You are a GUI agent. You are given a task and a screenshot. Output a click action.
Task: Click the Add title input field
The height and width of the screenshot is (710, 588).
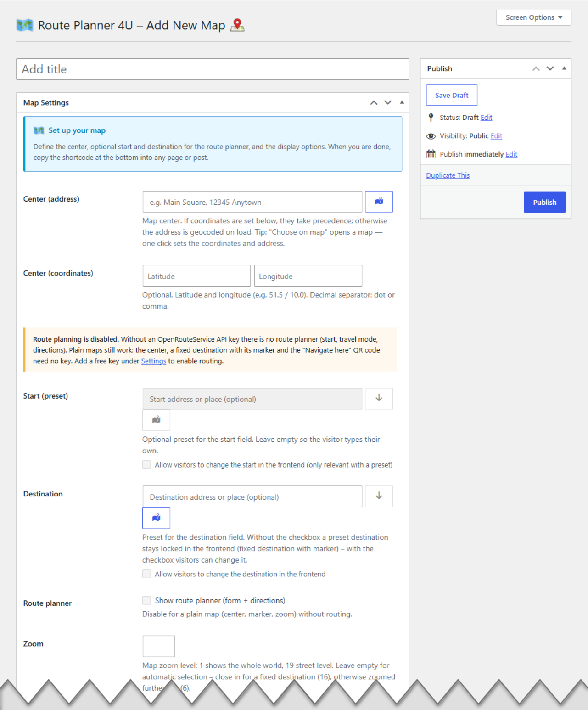213,69
